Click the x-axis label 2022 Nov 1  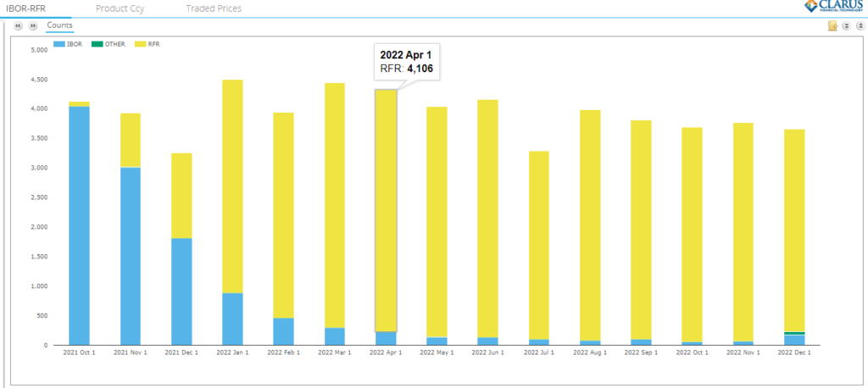coord(743,352)
